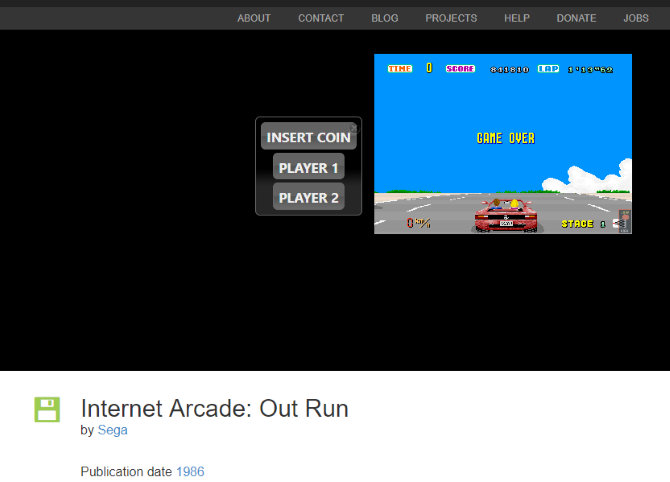Open PROJECTS in the top navigation
This screenshot has width=670, height=482.
[451, 18]
